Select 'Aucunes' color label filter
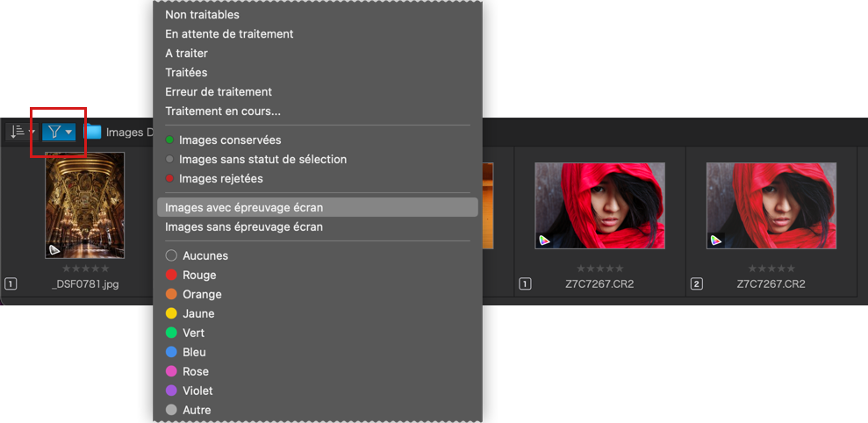This screenshot has width=868, height=423. point(317,255)
